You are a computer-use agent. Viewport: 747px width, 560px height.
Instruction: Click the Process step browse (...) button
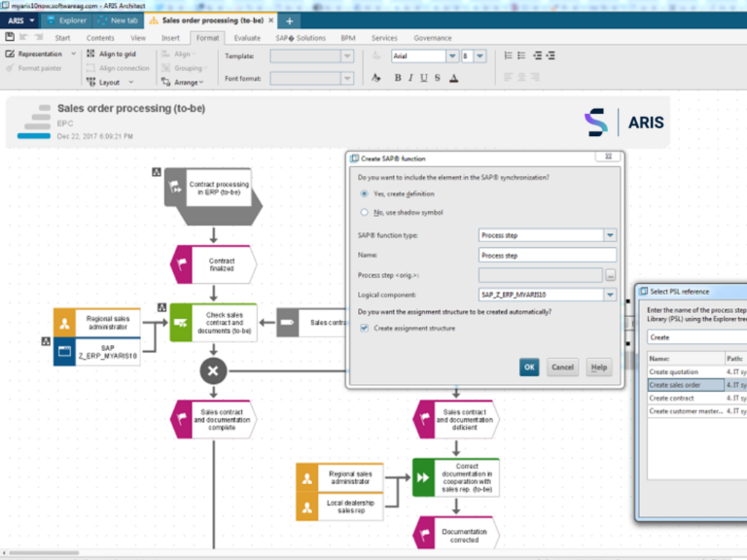click(x=610, y=275)
